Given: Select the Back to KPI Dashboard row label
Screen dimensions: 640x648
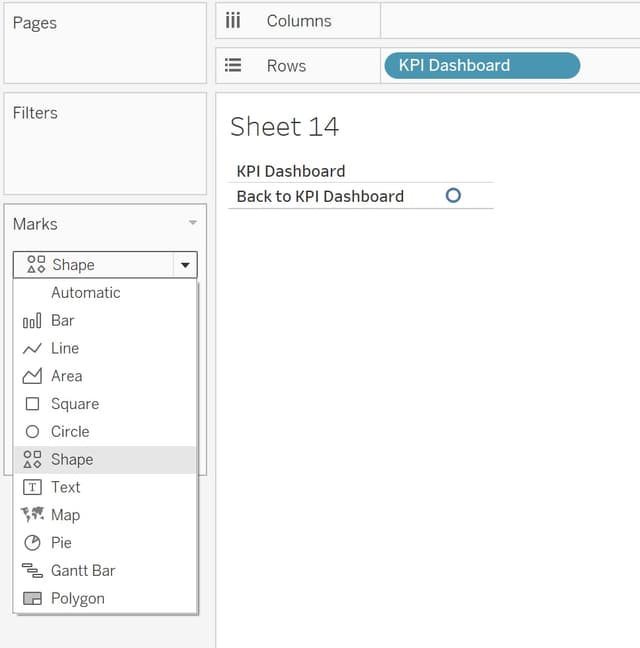Looking at the screenshot, I should pos(320,196).
